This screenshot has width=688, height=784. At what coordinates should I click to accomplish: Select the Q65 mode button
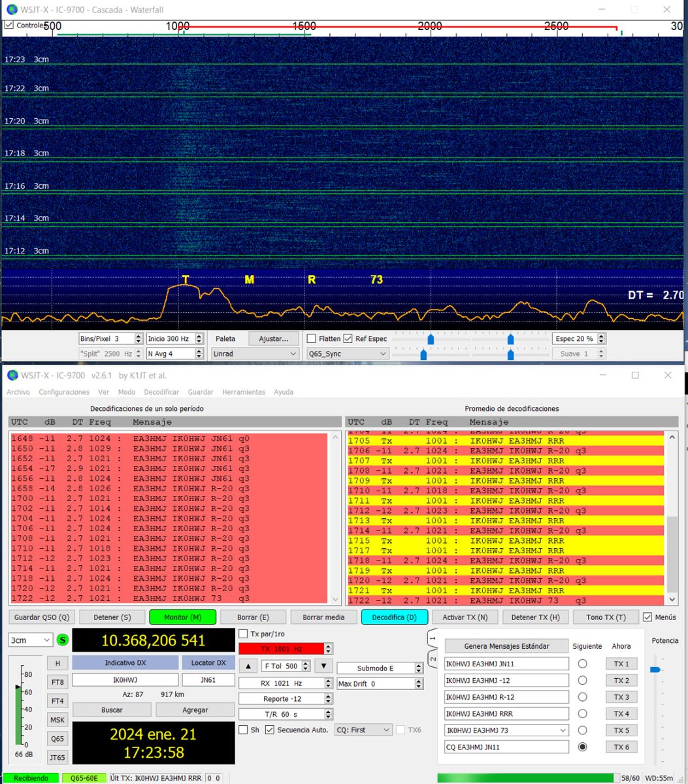(x=57, y=739)
